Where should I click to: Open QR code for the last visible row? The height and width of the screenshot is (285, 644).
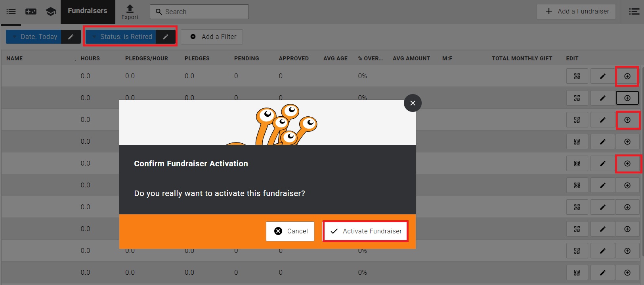[x=577, y=273]
